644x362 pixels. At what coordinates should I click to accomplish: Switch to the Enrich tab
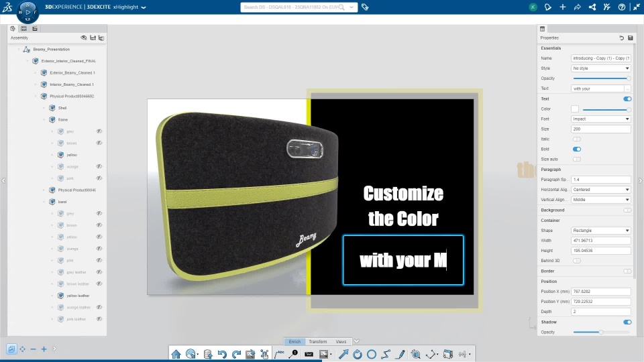point(294,341)
